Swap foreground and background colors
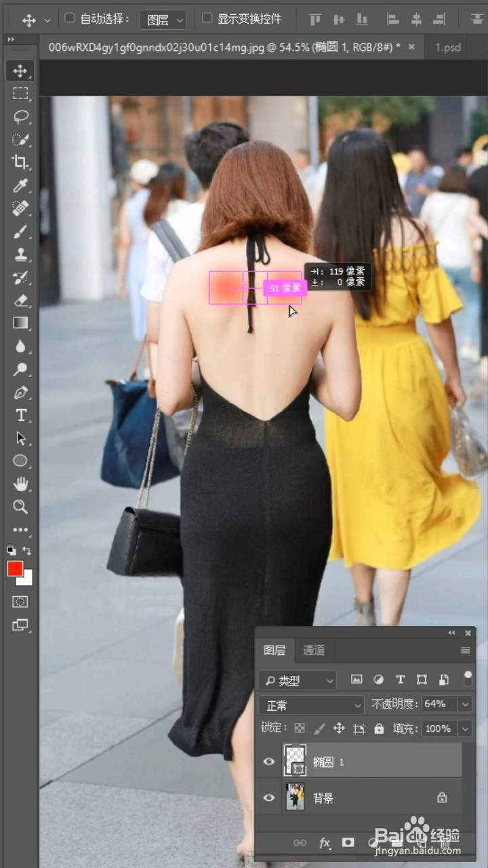Image resolution: width=488 pixels, height=868 pixels. 28,551
